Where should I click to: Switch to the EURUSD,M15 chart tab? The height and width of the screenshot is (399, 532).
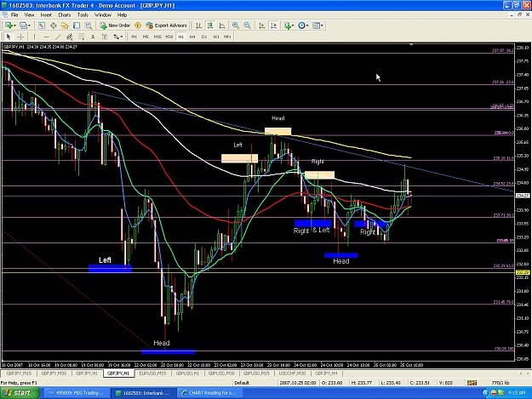(152, 373)
